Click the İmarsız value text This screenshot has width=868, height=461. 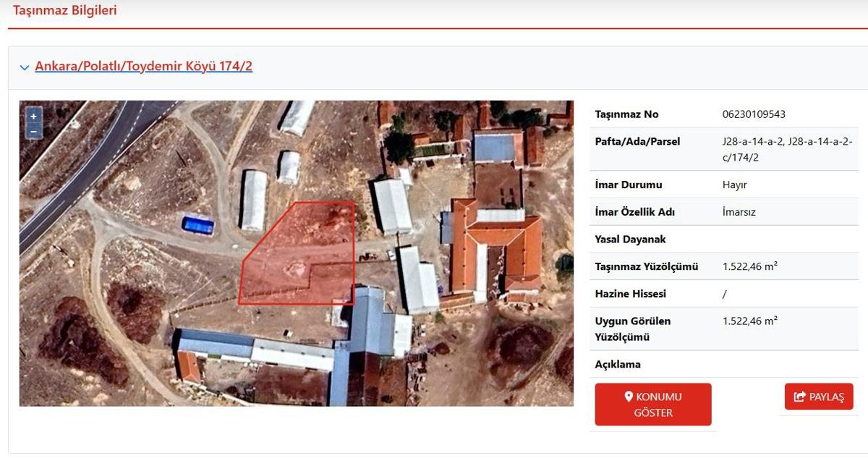tap(739, 212)
